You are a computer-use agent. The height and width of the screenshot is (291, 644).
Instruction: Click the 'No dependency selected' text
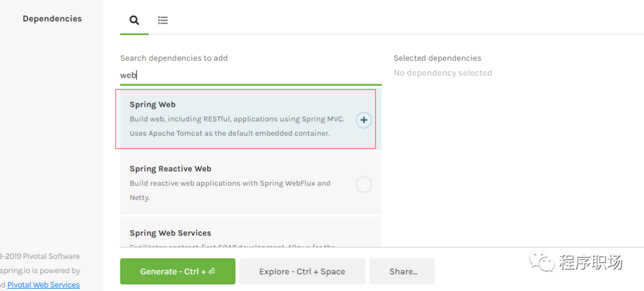pos(442,73)
